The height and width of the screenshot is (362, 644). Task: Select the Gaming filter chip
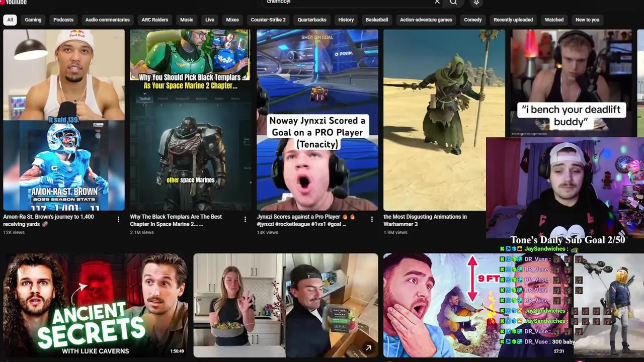point(33,20)
